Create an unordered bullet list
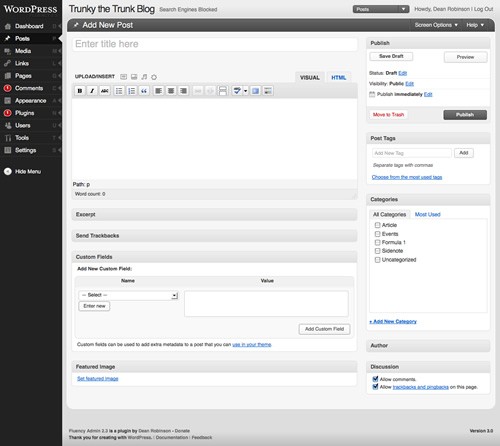This screenshot has width=500, height=446. tap(119, 91)
